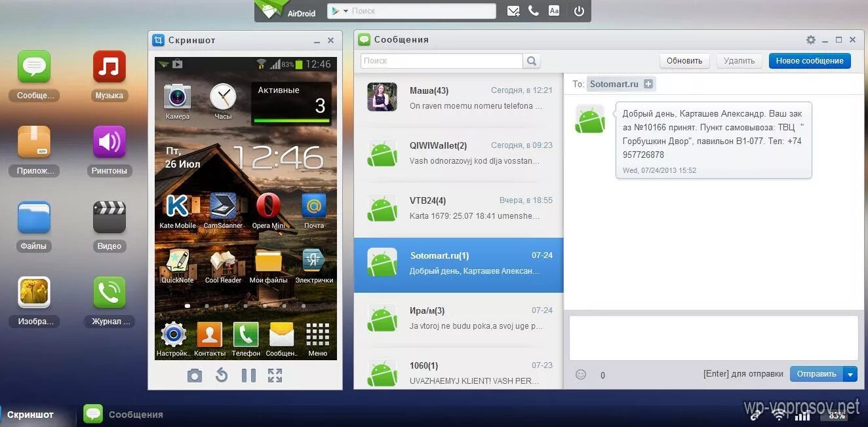
Task: Open the Изображения desktop icon
Action: click(x=34, y=293)
